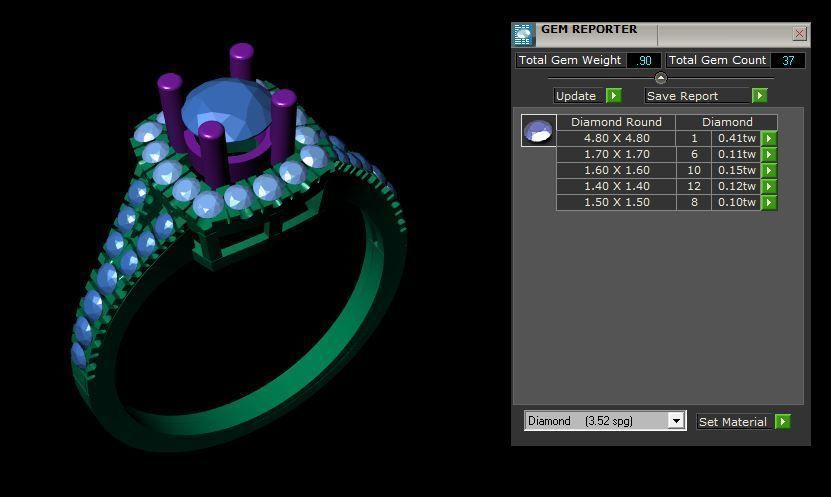This screenshot has width=831, height=497.
Task: Select the 4.80 X 4.80 size cell
Action: 616,138
